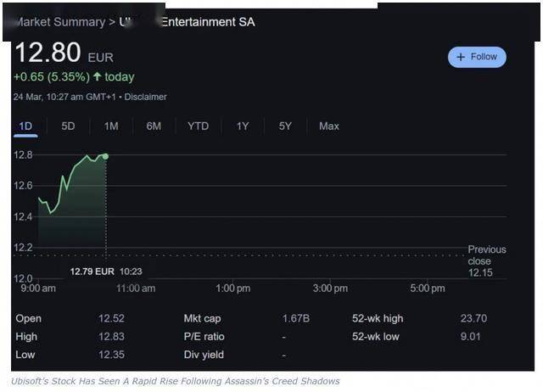This screenshot has height=392, width=543.
Task: Click the Low value 12.35
Action: [111, 355]
